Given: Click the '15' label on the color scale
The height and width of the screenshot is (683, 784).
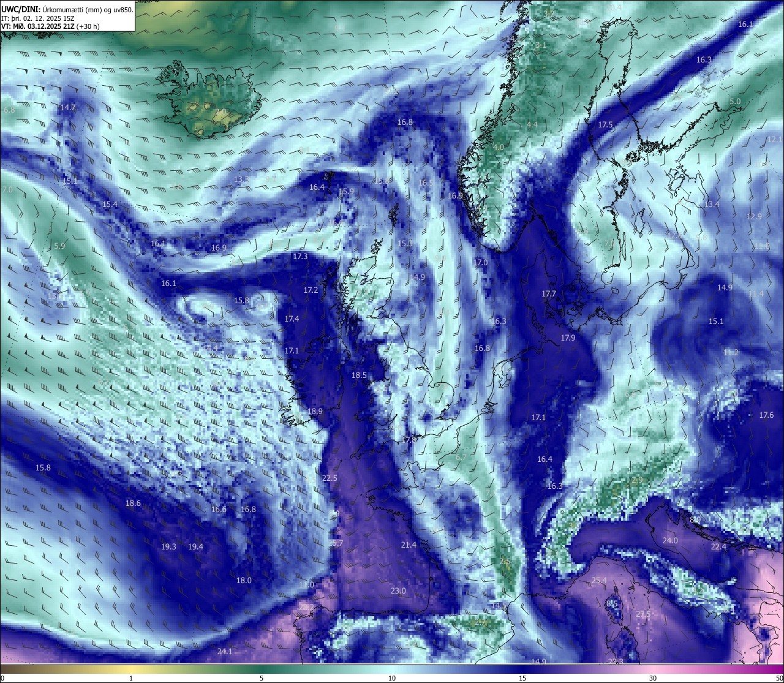Looking at the screenshot, I should [x=522, y=678].
